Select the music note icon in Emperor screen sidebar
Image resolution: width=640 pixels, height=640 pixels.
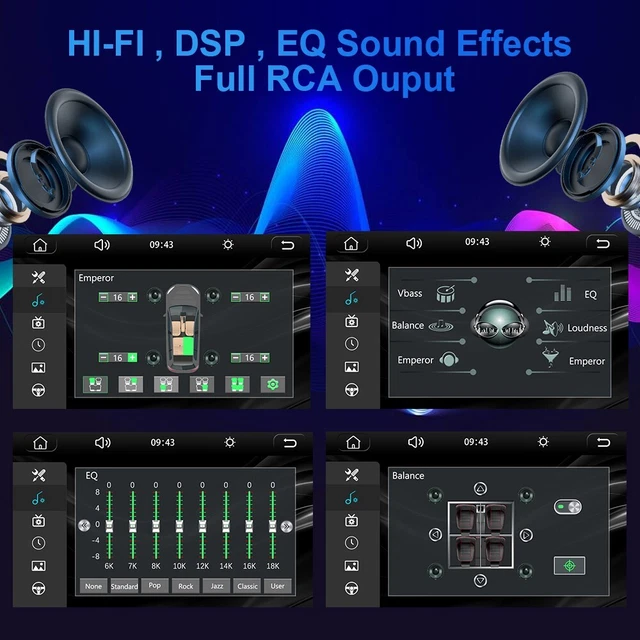coord(38,300)
